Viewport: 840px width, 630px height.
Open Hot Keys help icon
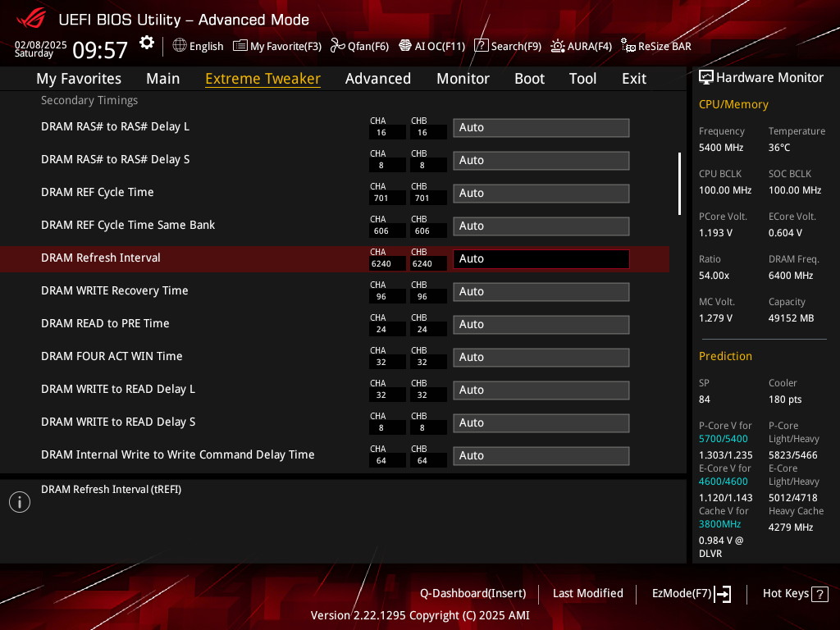(819, 594)
